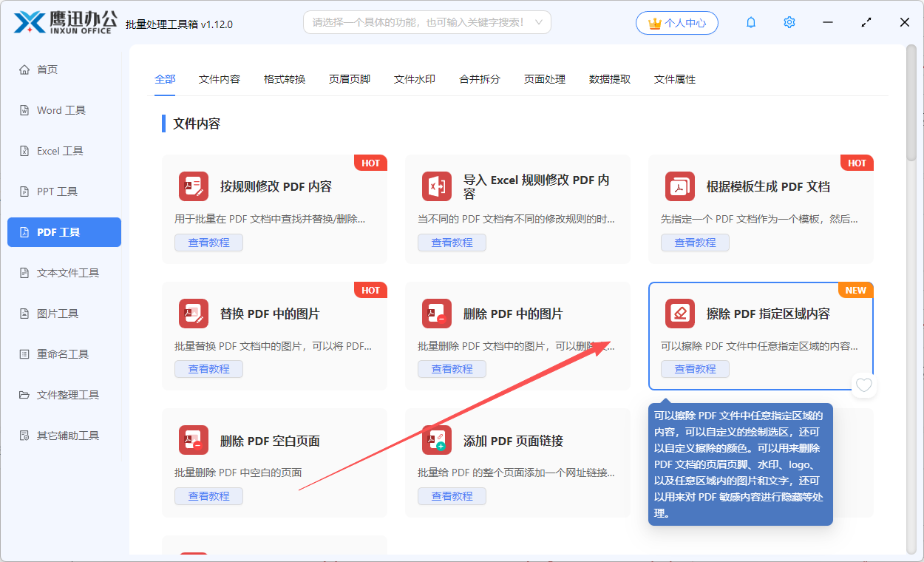Click the 鹰迅办公 logo icon
The height and width of the screenshot is (562, 924).
(26, 22)
